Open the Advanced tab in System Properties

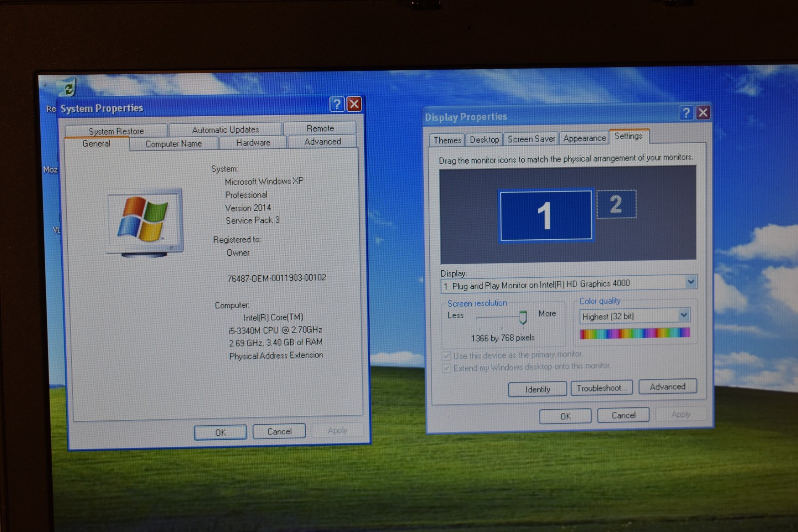[323, 142]
